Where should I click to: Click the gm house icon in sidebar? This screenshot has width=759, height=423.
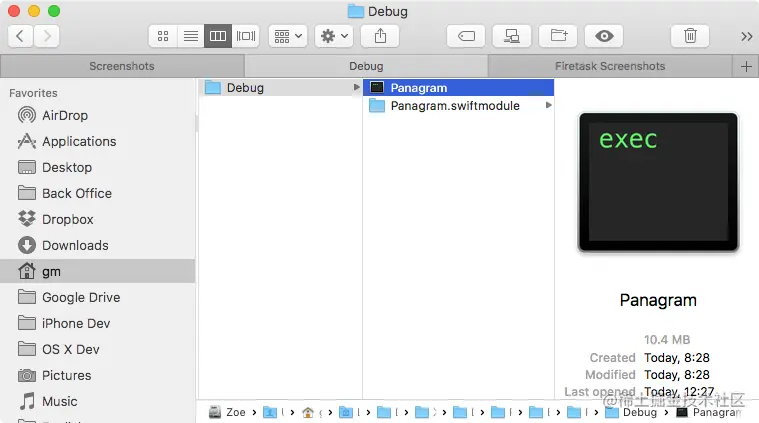pyautogui.click(x=27, y=271)
